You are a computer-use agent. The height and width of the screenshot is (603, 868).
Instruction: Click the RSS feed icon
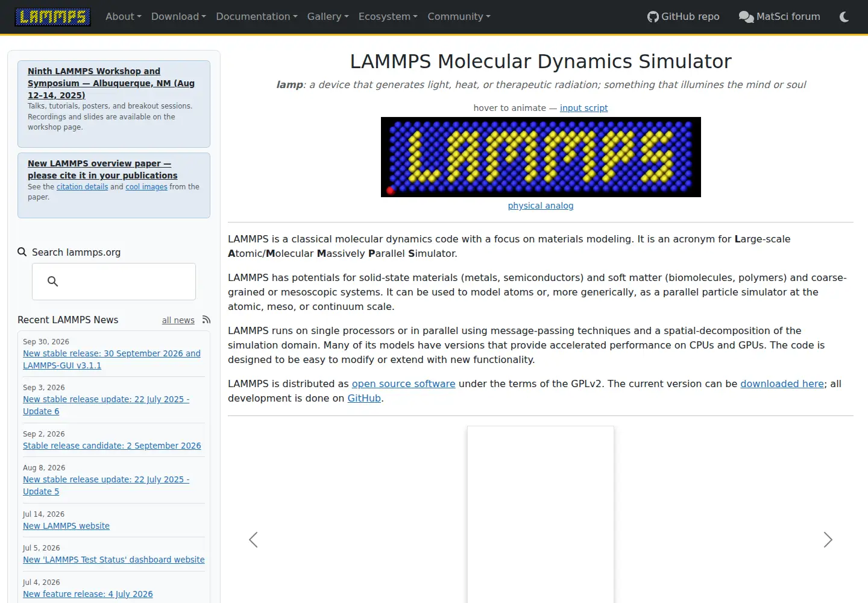(x=206, y=320)
